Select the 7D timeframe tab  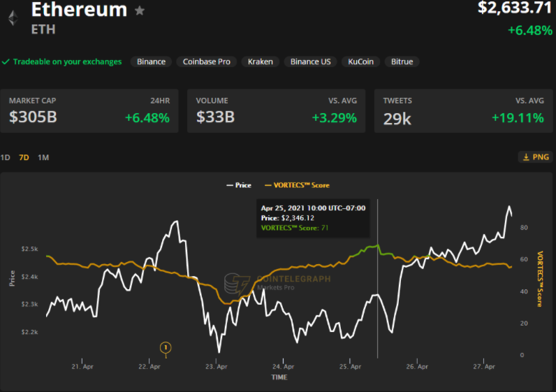coord(24,157)
